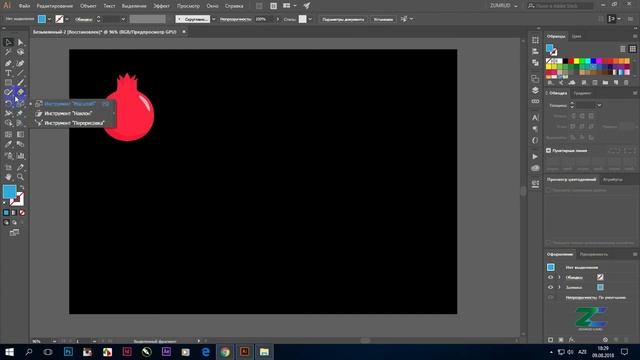The height and width of the screenshot is (360, 640).
Task: Open the Align panel dock icon
Action: pos(535,51)
